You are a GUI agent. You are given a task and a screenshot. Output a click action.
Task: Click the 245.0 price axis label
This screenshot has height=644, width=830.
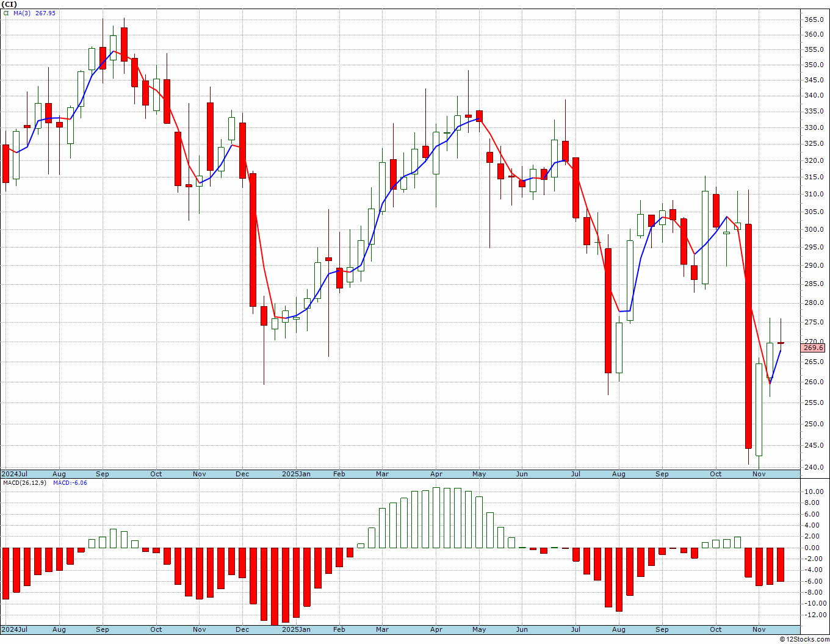point(814,445)
